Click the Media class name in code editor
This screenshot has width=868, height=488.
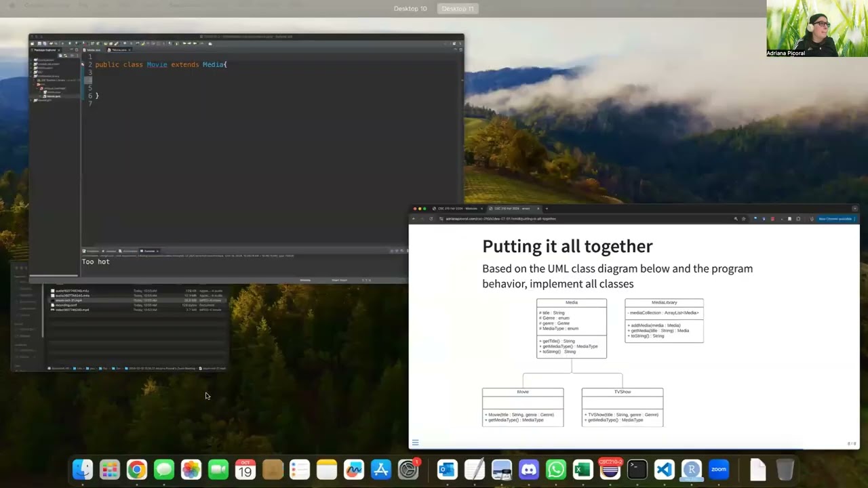tap(213, 64)
